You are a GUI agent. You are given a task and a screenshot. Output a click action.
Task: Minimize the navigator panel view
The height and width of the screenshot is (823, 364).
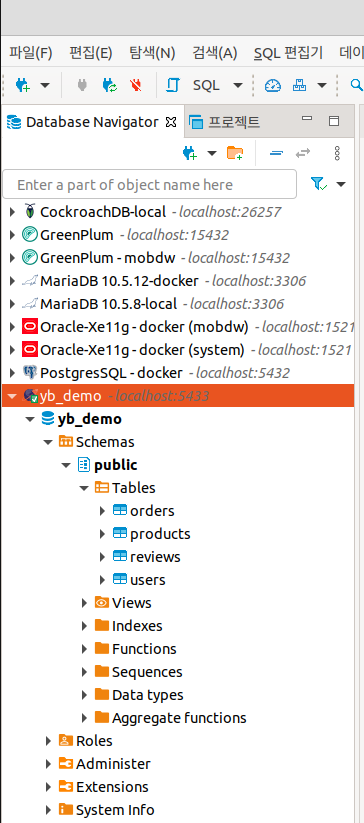307,119
